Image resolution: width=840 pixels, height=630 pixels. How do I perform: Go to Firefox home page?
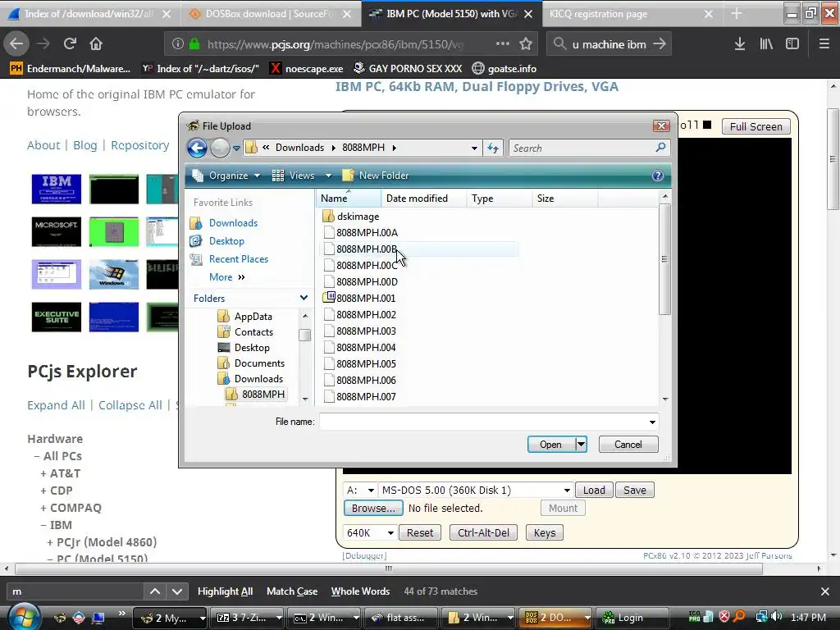click(x=96, y=44)
